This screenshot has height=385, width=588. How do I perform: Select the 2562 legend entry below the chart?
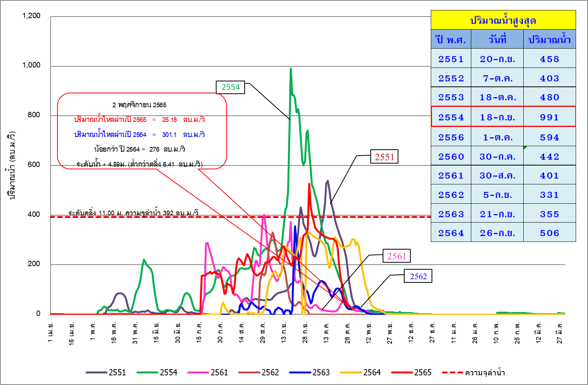259,372
